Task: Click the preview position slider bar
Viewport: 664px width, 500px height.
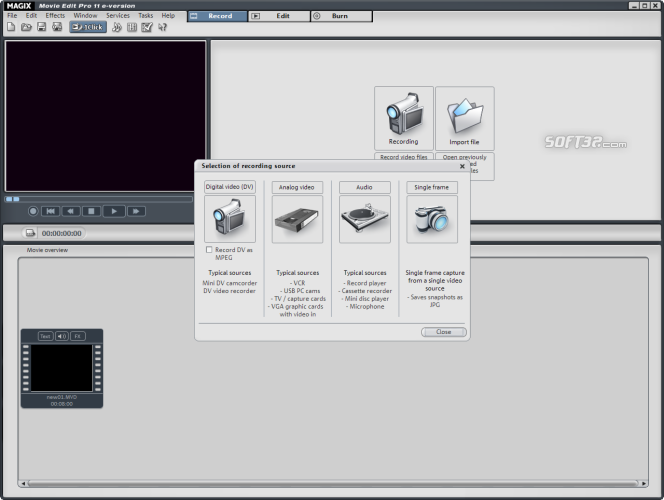Action: 99,199
